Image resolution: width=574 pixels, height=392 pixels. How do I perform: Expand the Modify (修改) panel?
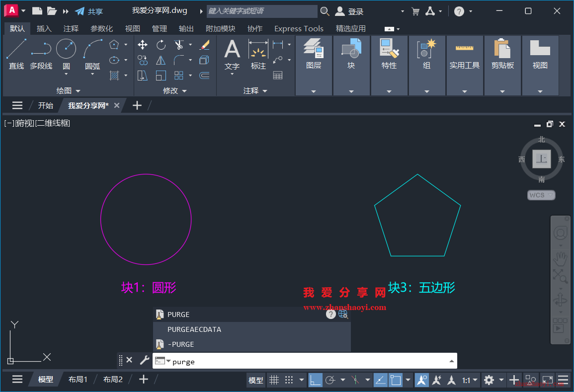pos(174,90)
